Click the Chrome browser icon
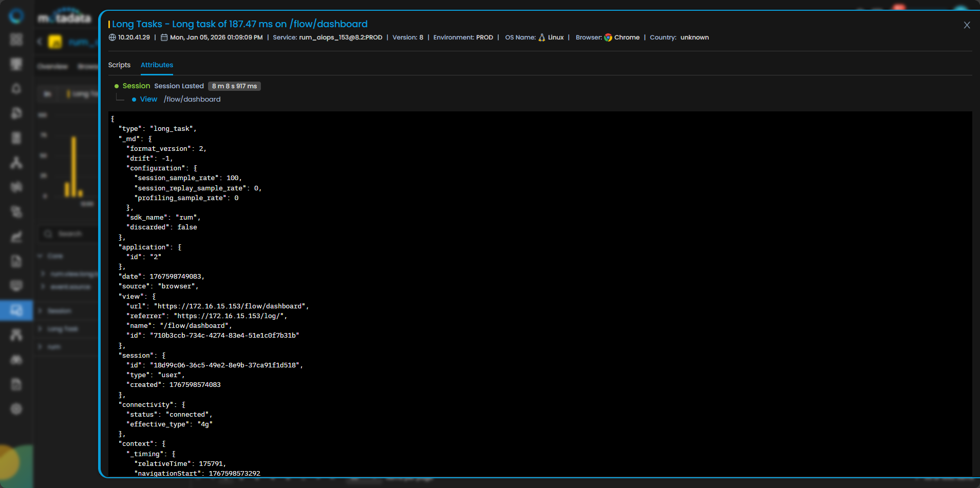The width and height of the screenshot is (980, 488). tap(608, 37)
